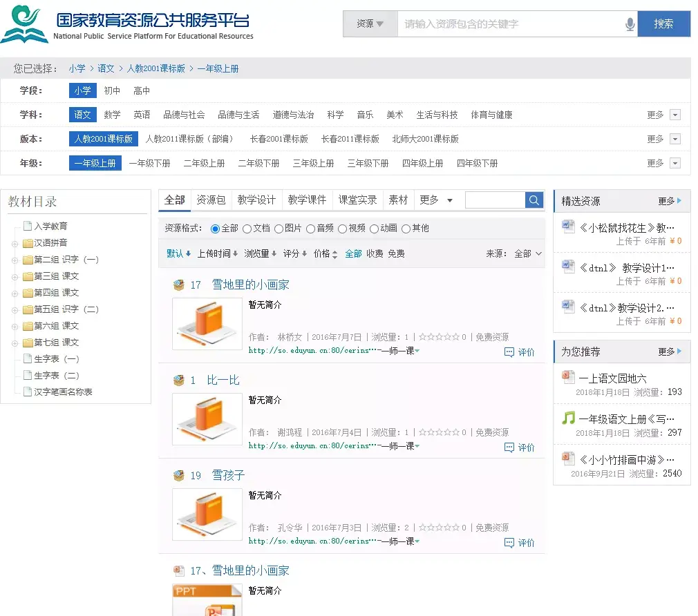
Task: Open the 来源 全部 source dropdown
Action: click(528, 254)
